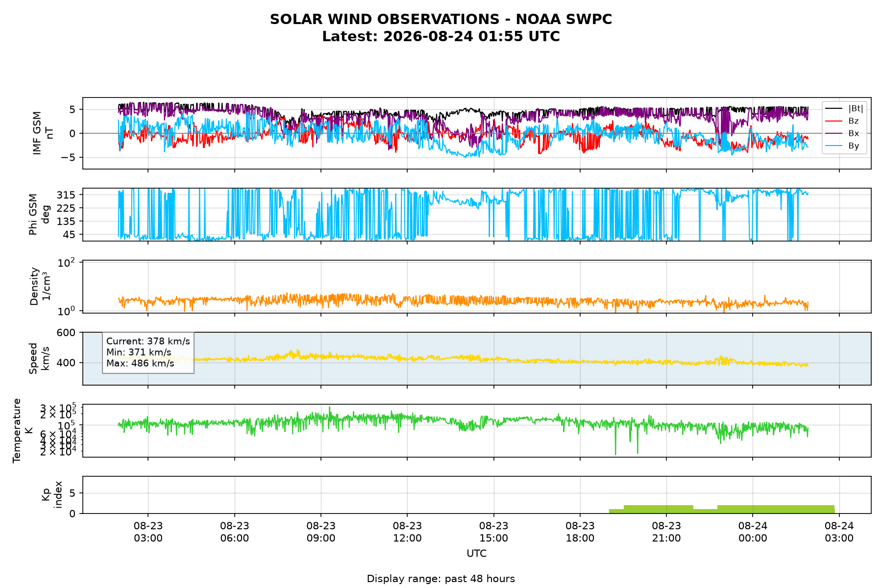Image resolution: width=882 pixels, height=588 pixels.
Task: Click the IMF GSM nT axis label
Action: point(43,133)
